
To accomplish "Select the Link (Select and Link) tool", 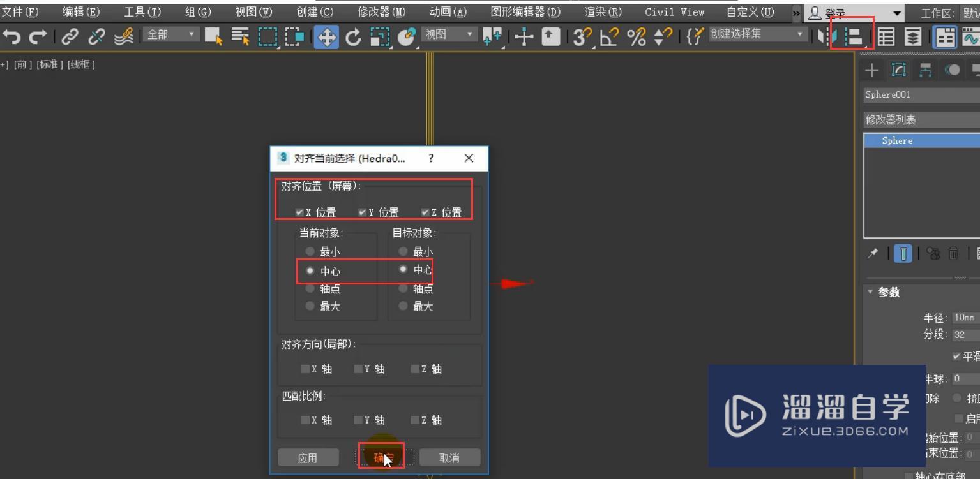I will point(70,37).
